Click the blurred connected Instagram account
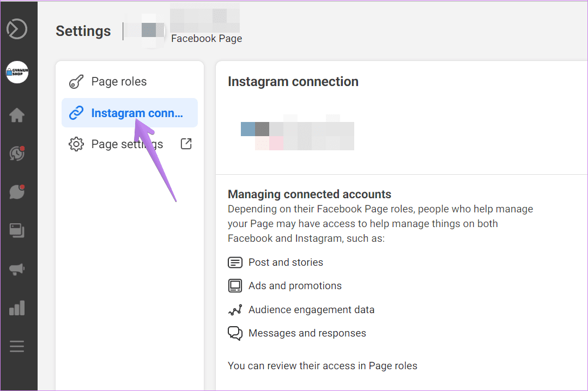The width and height of the screenshot is (588, 391). pyautogui.click(x=298, y=133)
